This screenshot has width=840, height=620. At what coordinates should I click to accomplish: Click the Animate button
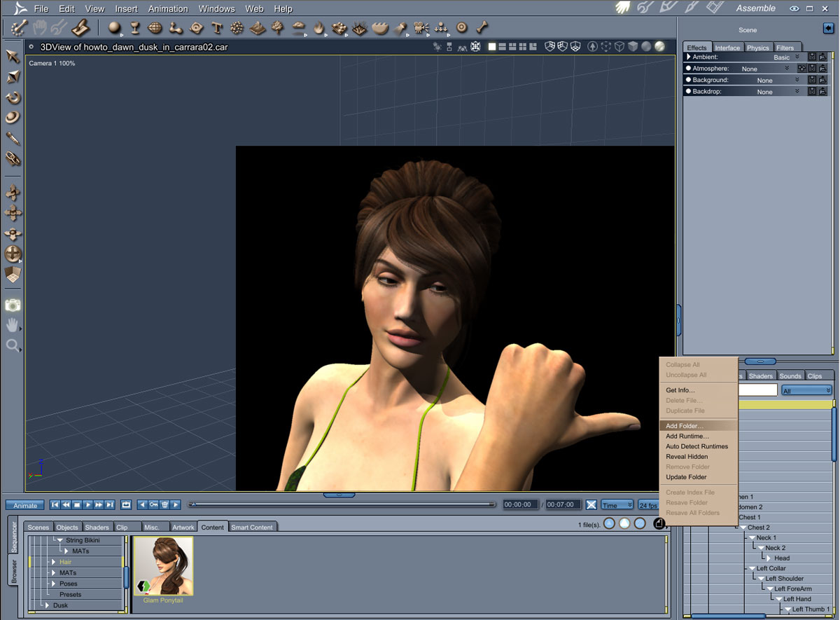25,505
